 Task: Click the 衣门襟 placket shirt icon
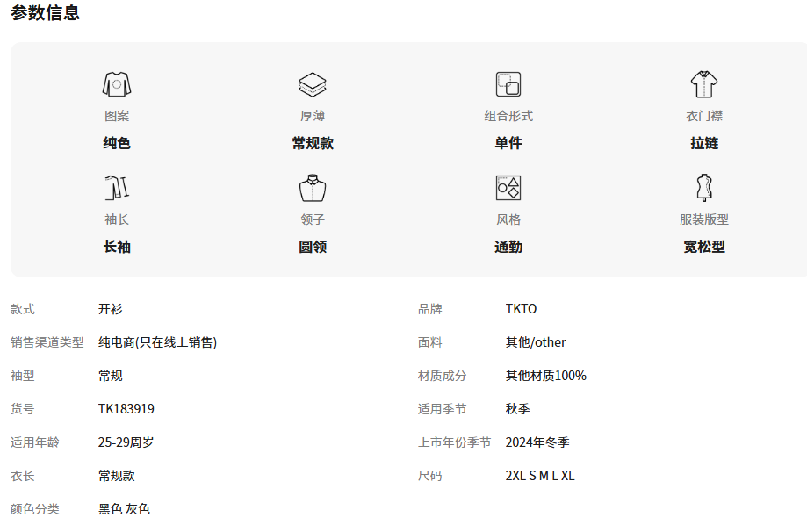(x=704, y=85)
